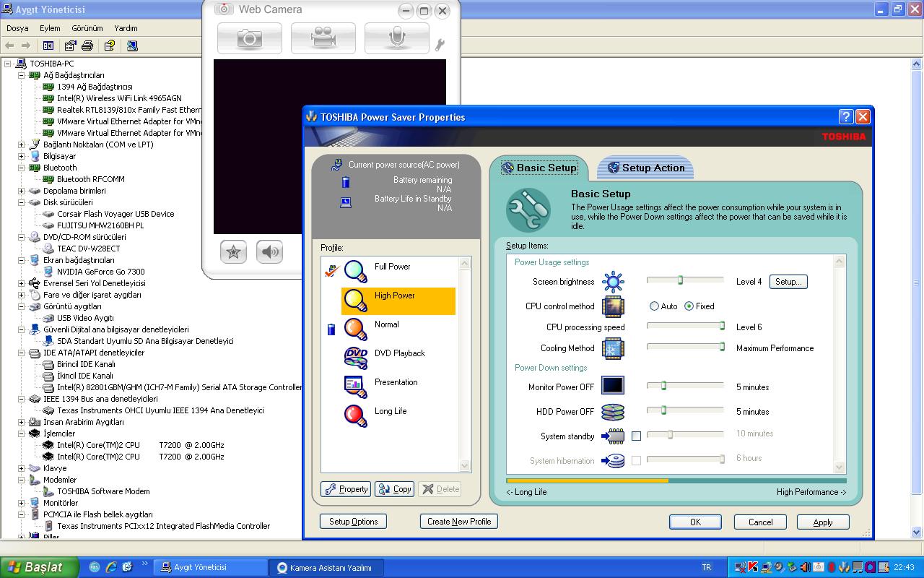Select the microphone audio recording button

[397, 38]
